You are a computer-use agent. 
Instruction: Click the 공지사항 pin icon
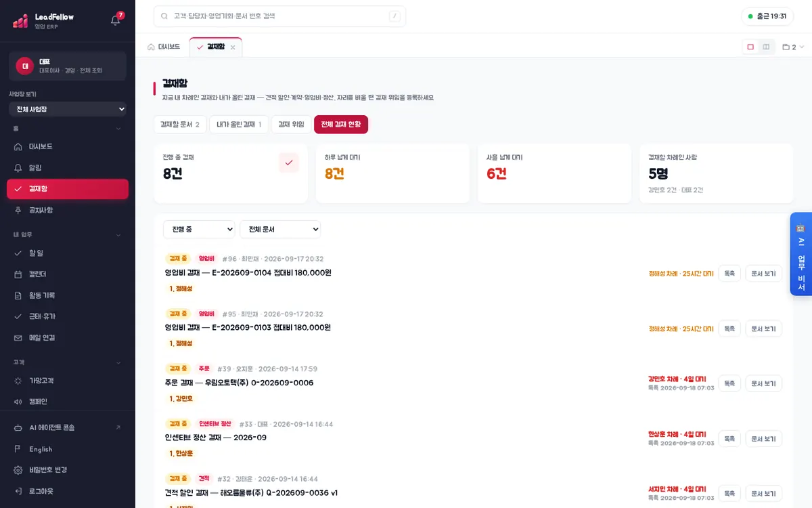18,210
